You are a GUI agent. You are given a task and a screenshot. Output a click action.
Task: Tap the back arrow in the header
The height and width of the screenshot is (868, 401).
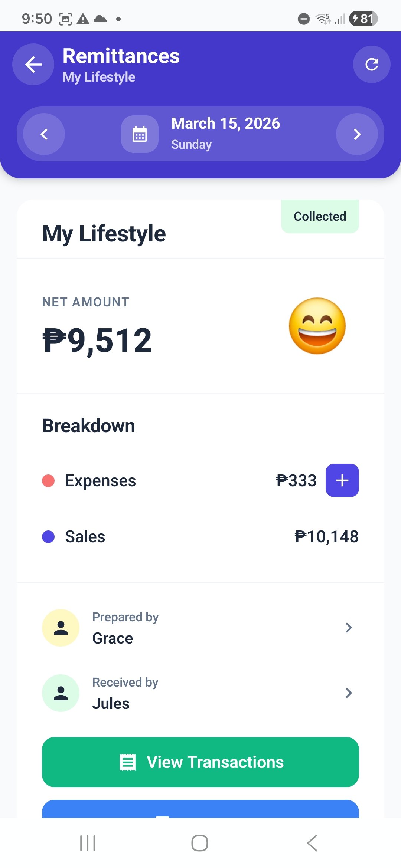[33, 65]
